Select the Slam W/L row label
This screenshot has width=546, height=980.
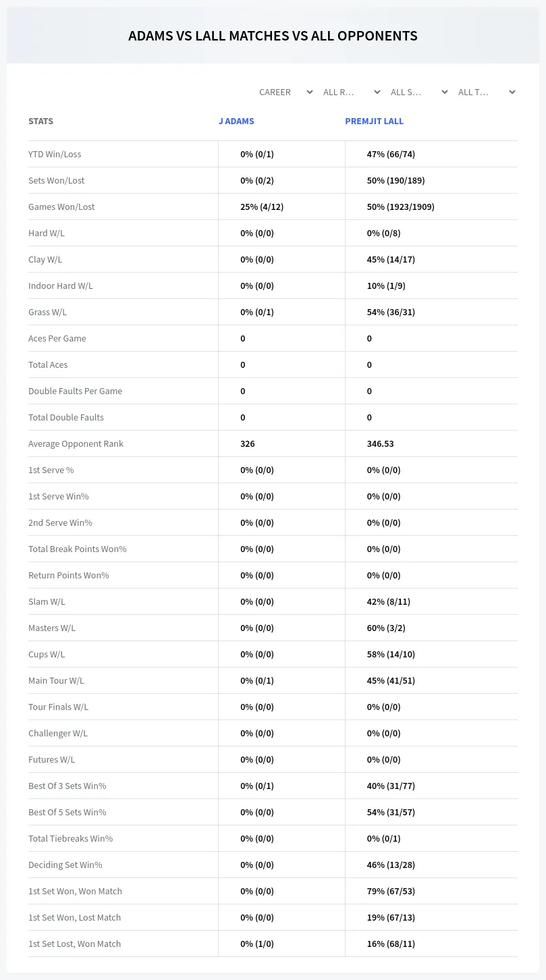click(x=47, y=601)
